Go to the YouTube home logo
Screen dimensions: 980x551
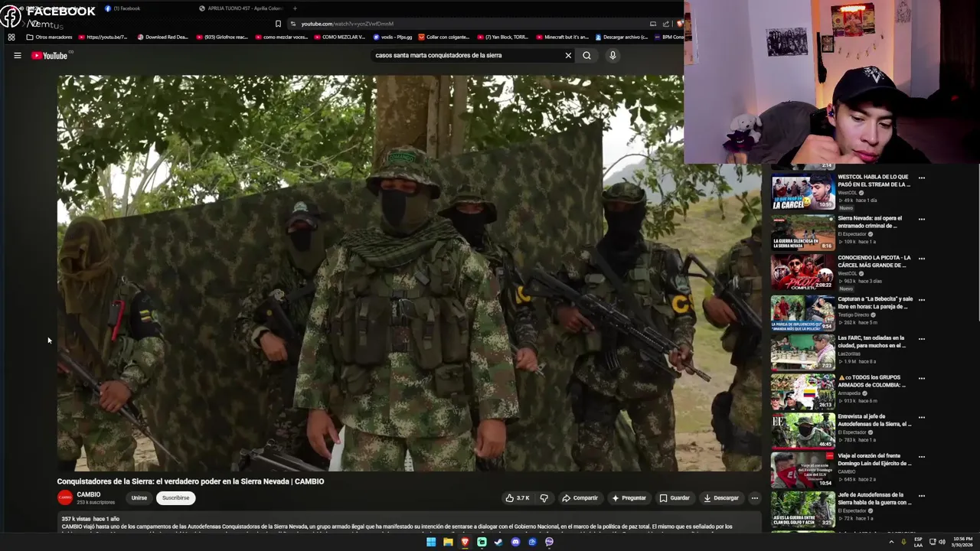49,55
